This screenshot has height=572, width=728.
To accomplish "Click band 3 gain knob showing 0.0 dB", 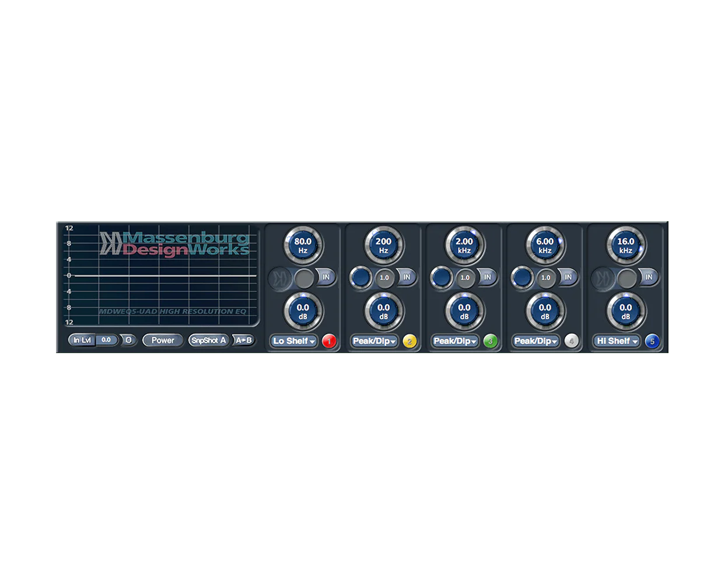I will tap(464, 312).
